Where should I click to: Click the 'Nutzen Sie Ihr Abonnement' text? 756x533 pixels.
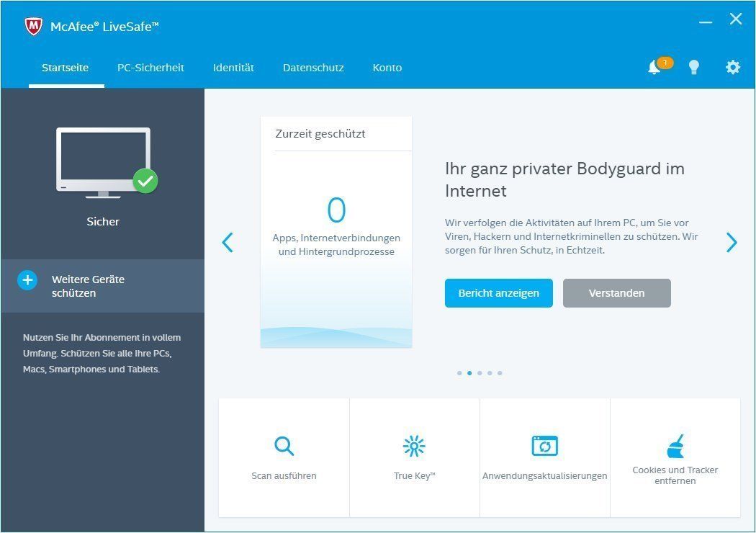tap(102, 354)
